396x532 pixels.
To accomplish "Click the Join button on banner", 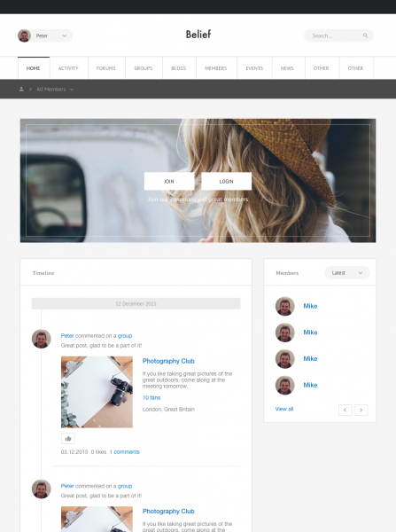I will [169, 181].
